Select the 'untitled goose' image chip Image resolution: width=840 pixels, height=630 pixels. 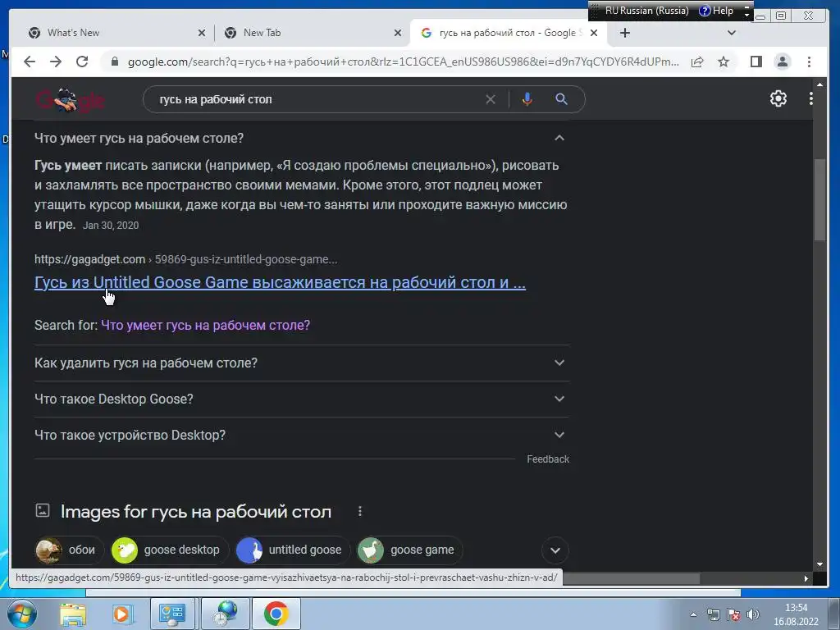[x=293, y=550]
